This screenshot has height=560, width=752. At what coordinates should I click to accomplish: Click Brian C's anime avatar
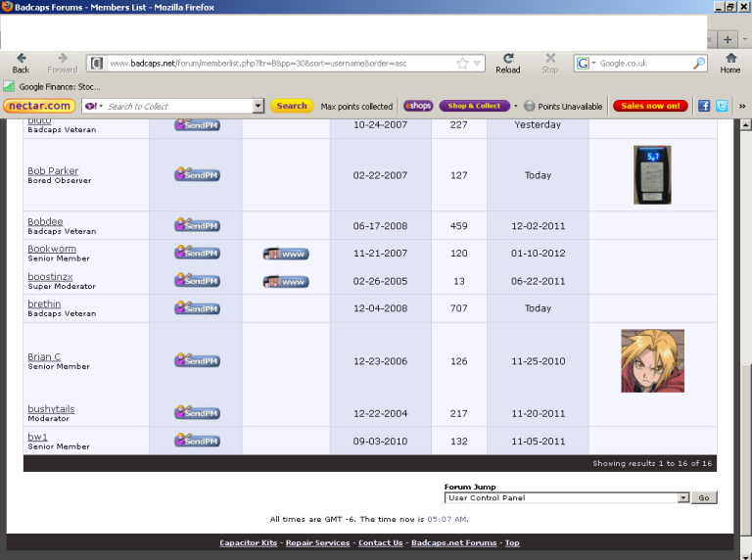pyautogui.click(x=653, y=360)
